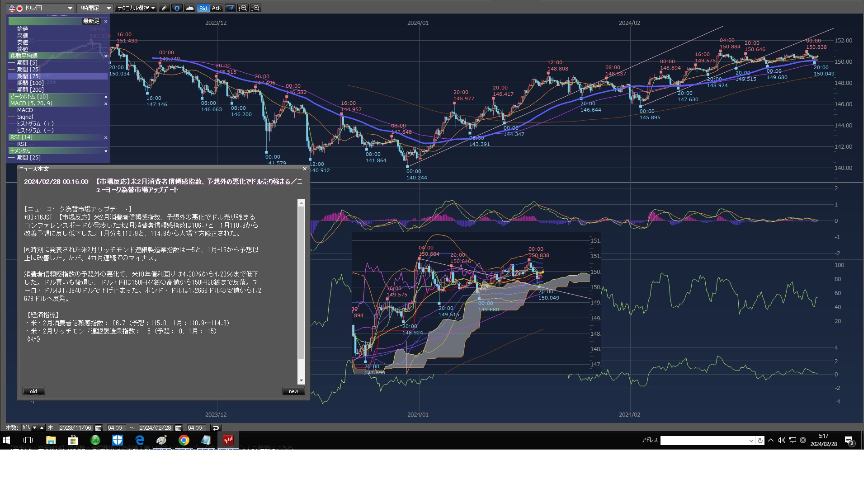The image size is (868, 488).
Task: Click the blue chart display icon
Action: [x=230, y=8]
